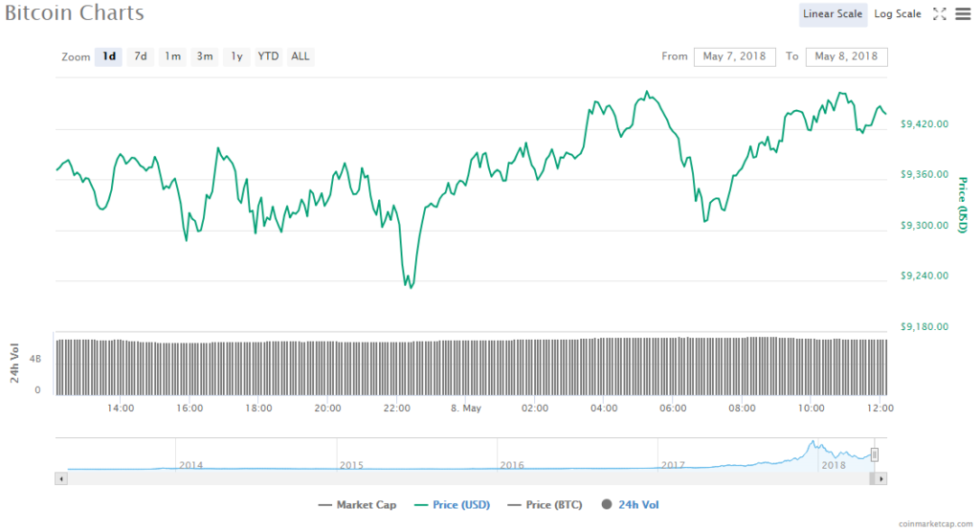Click the scrollbar right arrow

tap(881, 477)
